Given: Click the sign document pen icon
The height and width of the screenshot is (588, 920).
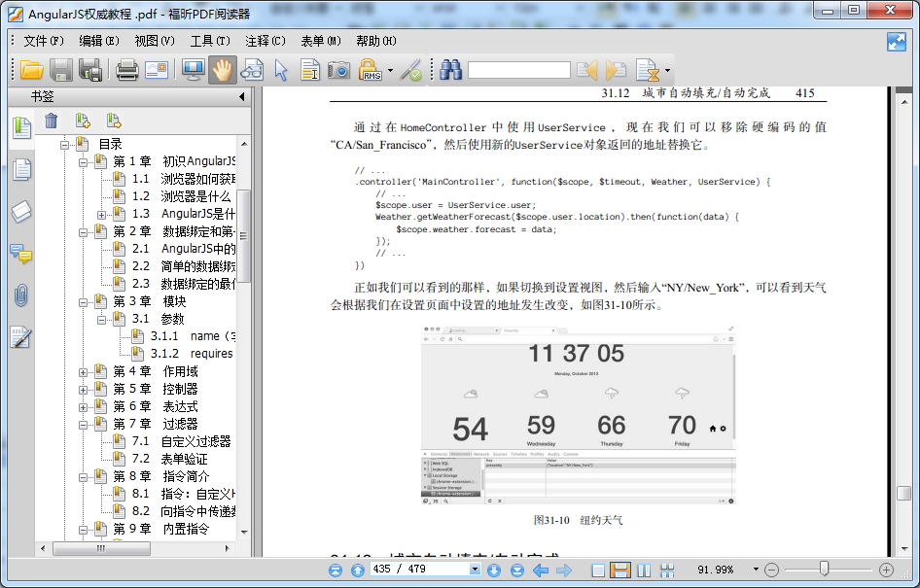Looking at the screenshot, I should coord(410,70).
